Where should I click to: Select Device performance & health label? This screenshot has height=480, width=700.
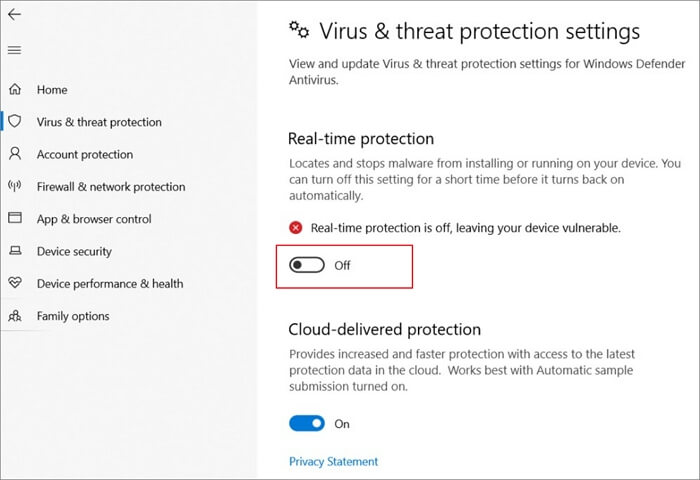(110, 284)
